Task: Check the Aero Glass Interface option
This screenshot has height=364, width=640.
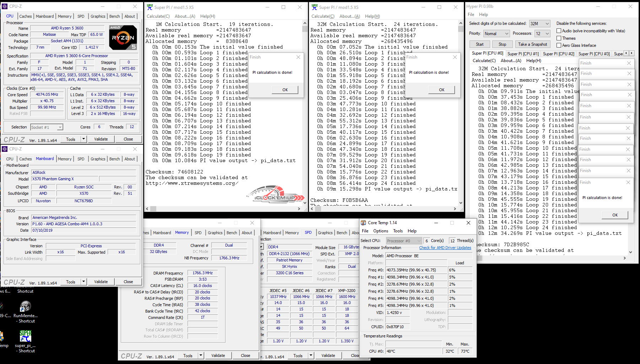Action: point(559,45)
